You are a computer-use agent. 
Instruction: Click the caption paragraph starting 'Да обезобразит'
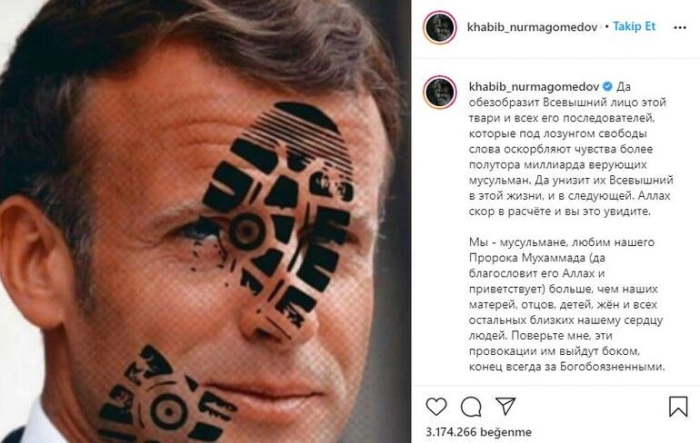coord(571,149)
